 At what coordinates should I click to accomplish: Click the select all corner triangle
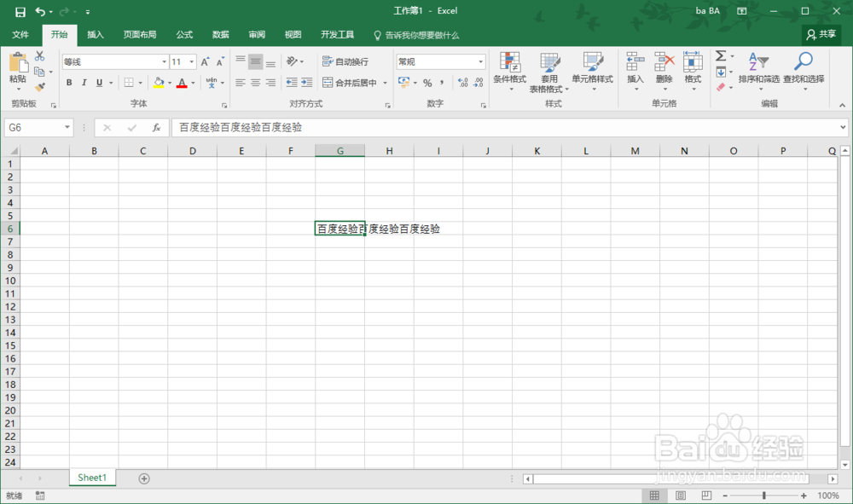14,151
